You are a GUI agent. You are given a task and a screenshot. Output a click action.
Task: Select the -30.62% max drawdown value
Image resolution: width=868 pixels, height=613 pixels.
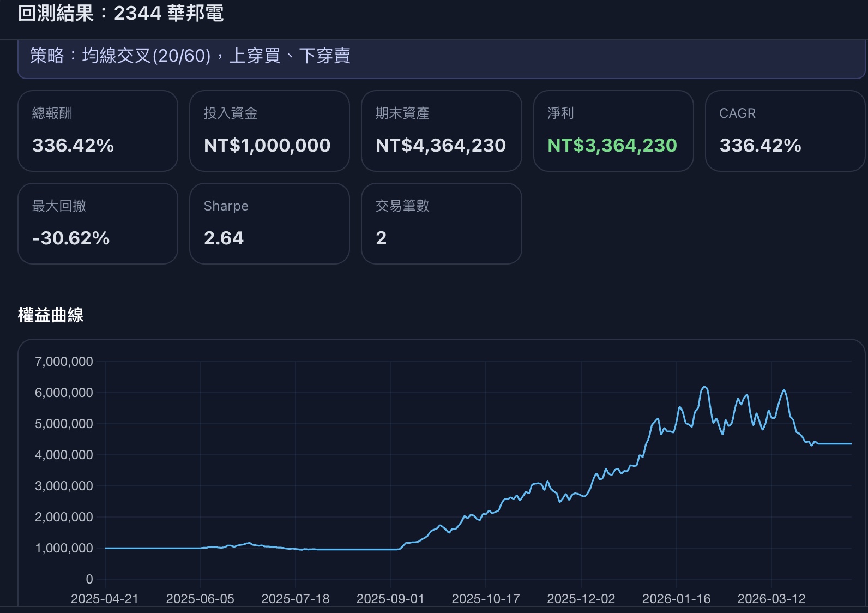71,238
